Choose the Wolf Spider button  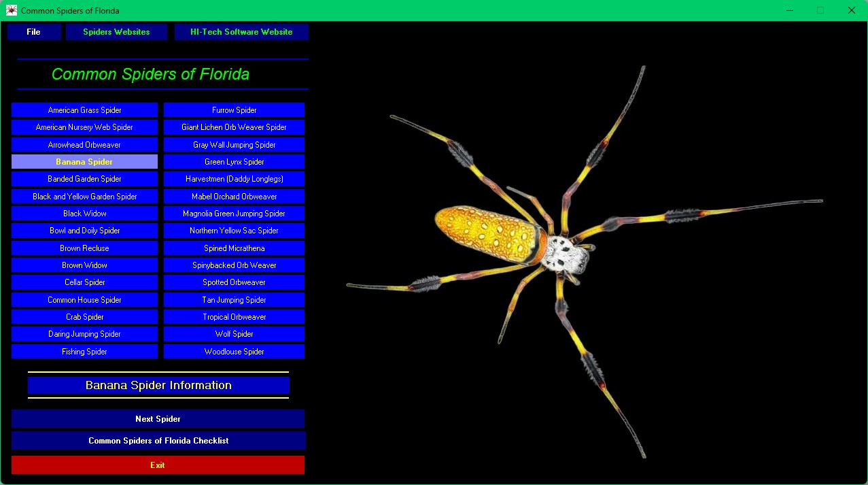[234, 334]
